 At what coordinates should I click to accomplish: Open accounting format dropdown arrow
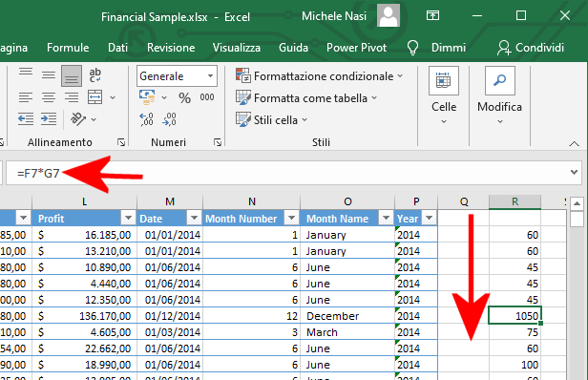coord(164,98)
